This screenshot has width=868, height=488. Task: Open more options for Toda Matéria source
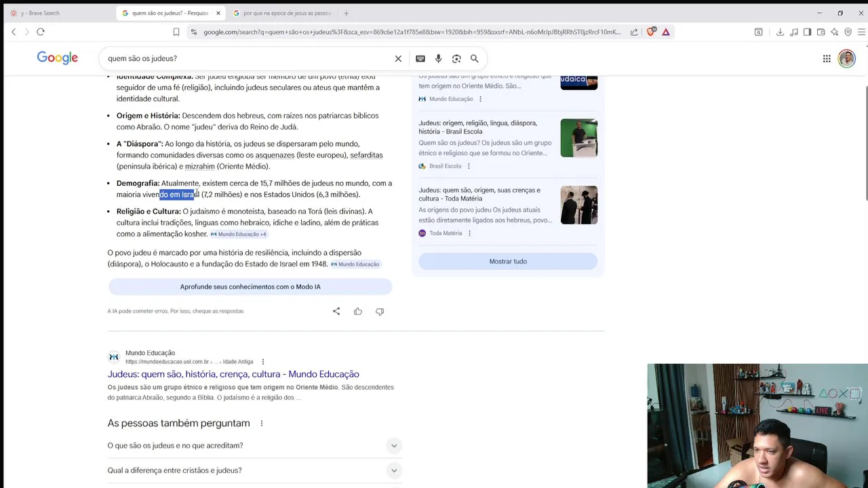(469, 233)
